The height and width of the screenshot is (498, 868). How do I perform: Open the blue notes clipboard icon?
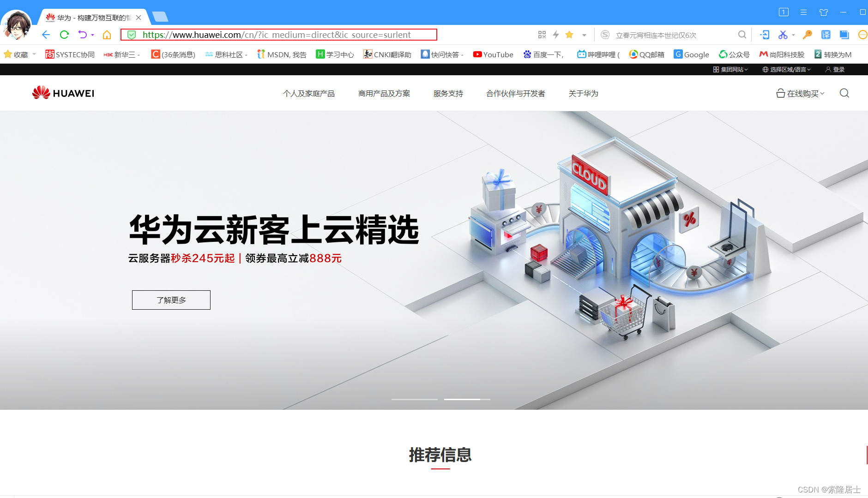tap(844, 35)
